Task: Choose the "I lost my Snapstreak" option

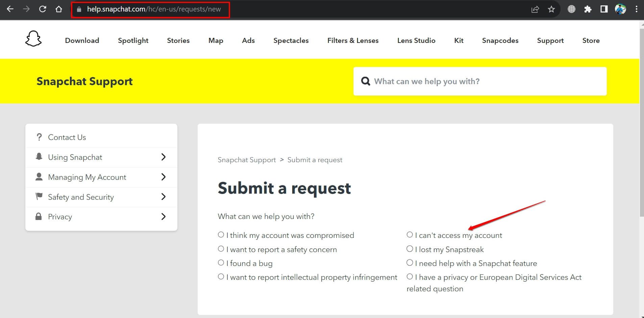Action: (410, 249)
